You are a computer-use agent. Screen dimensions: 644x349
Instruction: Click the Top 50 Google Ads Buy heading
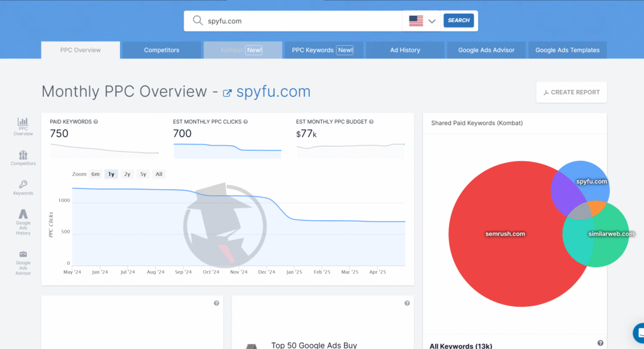tap(314, 345)
